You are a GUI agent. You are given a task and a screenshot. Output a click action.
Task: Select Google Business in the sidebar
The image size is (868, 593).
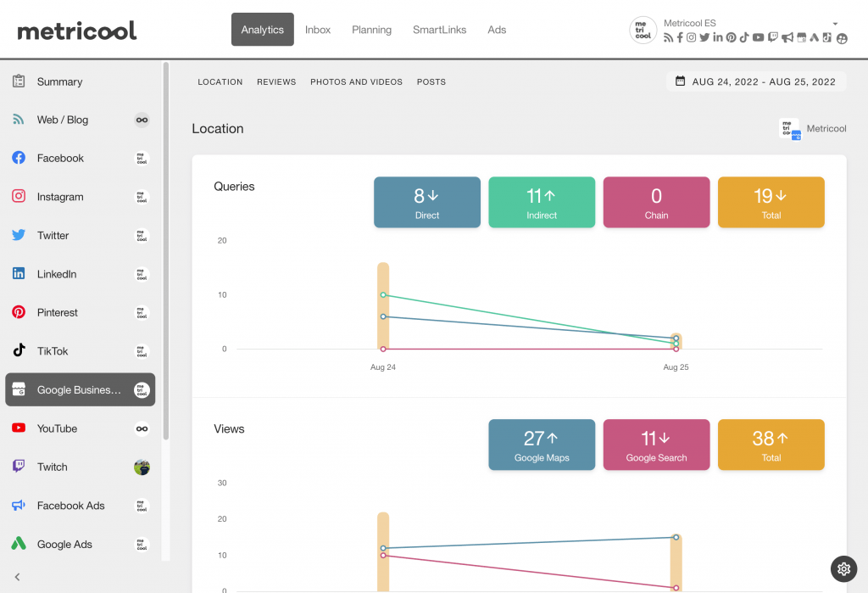[x=81, y=389]
